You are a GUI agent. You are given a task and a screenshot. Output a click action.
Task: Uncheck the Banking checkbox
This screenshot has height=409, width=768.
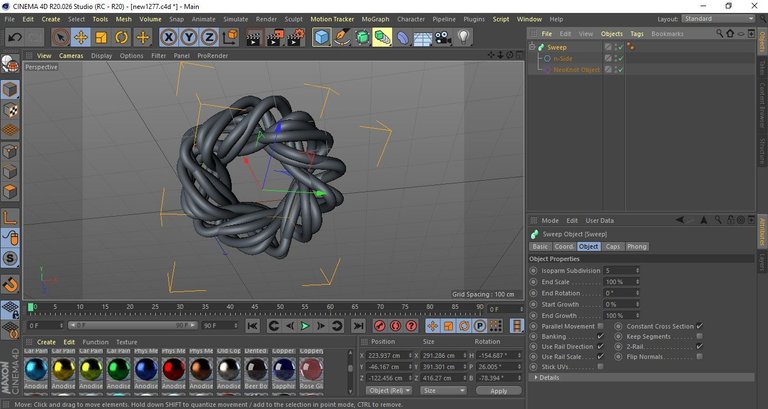(600, 337)
